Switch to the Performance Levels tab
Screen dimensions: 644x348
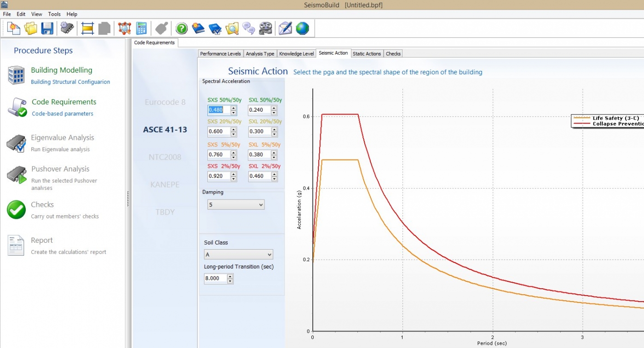tap(220, 54)
